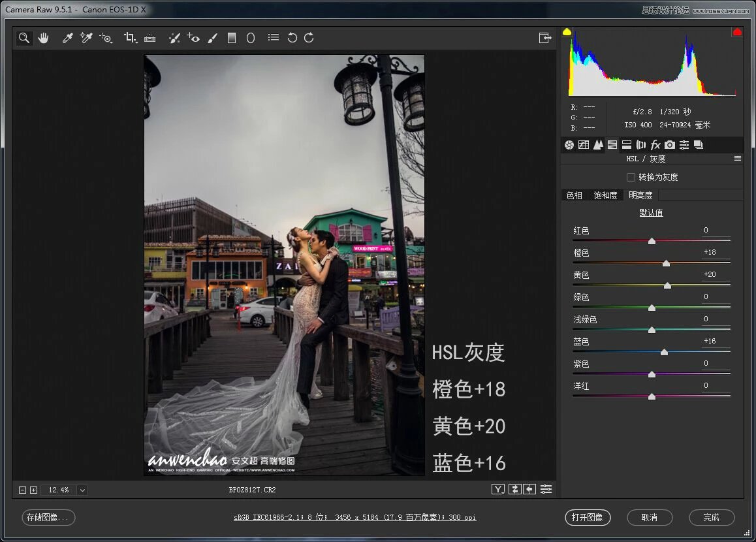Open the Split Toning panel icon
The width and height of the screenshot is (756, 542).
(x=627, y=145)
